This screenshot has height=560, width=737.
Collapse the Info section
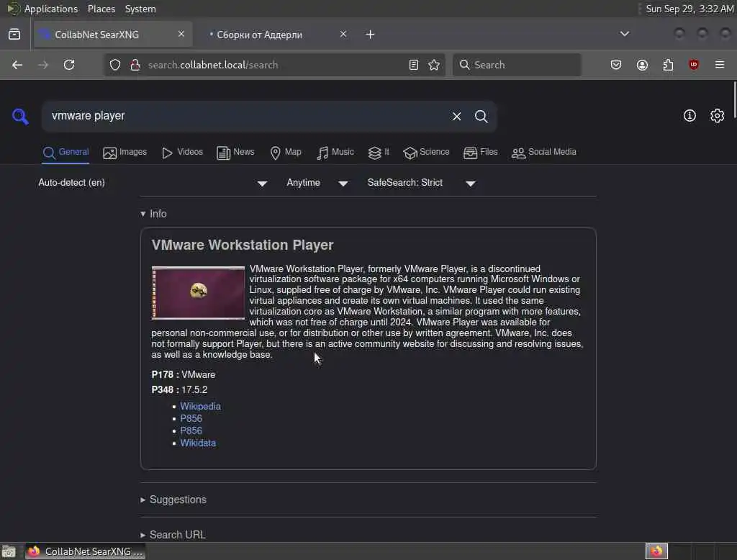coord(154,214)
